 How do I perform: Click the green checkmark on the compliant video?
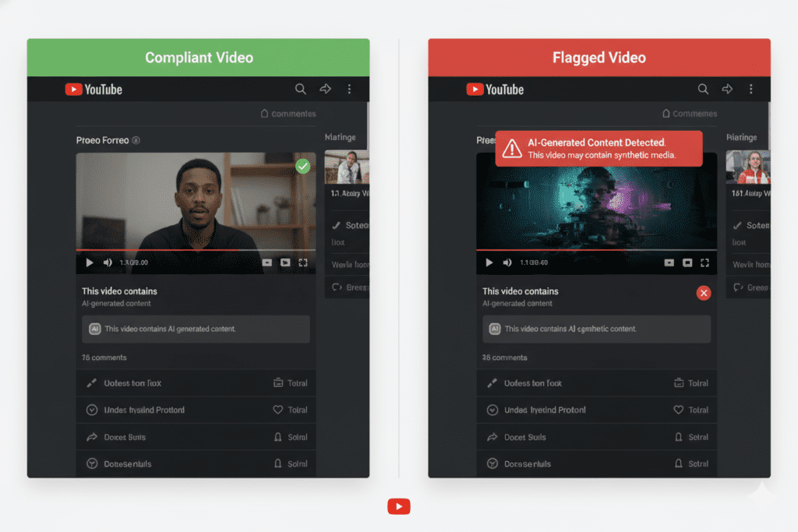tap(302, 166)
